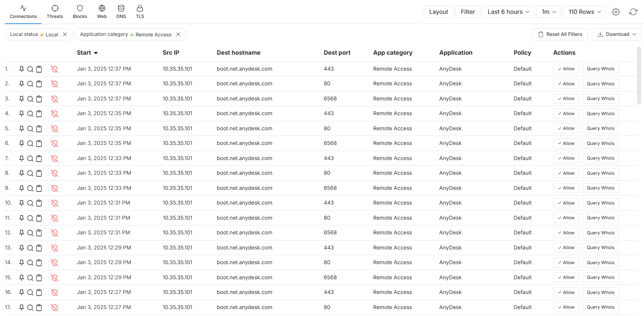Pin row 3 with the pin icon
Screen dimensions: 644x316
coord(22,99)
